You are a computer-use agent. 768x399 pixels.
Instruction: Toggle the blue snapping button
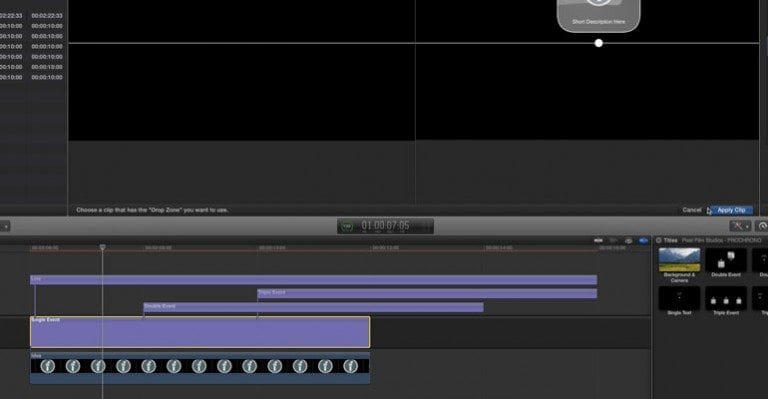pos(644,240)
